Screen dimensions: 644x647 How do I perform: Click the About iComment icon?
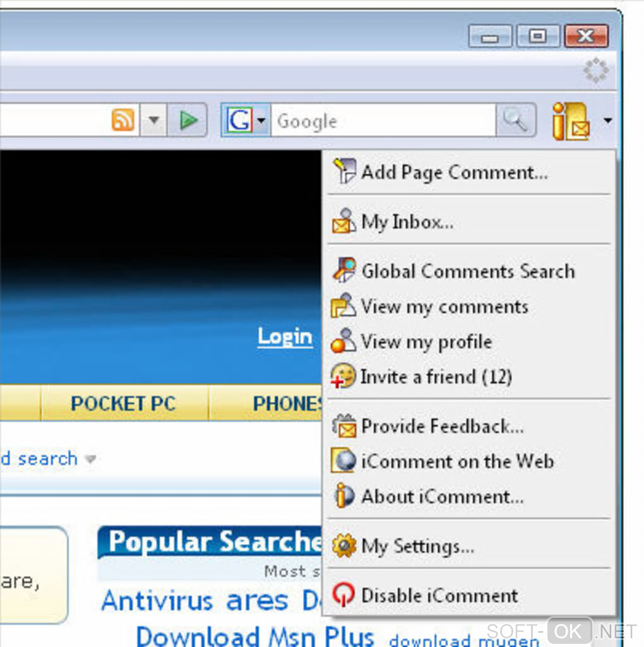tap(344, 496)
